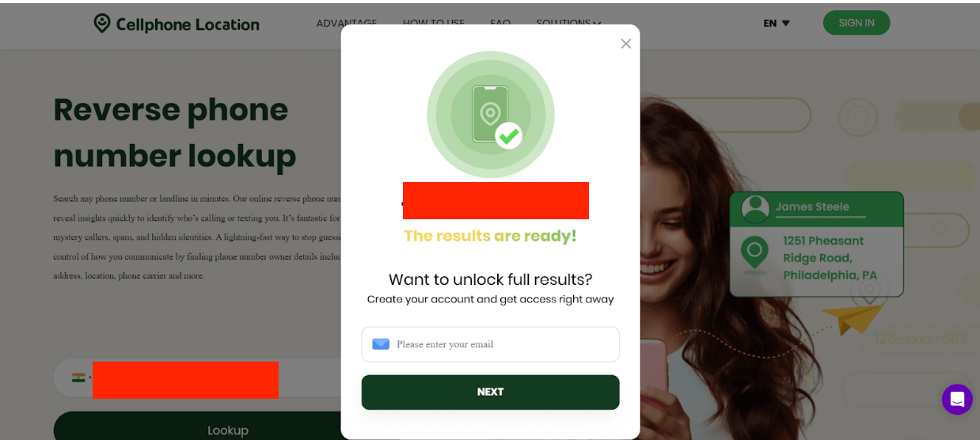
Task: Click the NEXT button in the popup
Action: pyautogui.click(x=490, y=392)
